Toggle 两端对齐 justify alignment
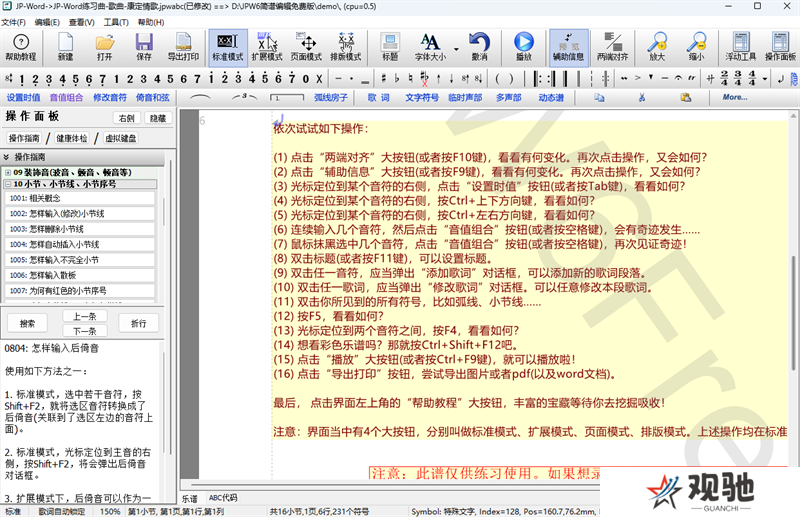The height and width of the screenshot is (517, 800). (612, 47)
